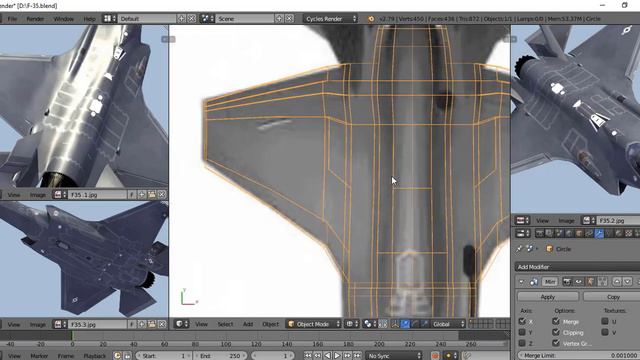Open the 3D viewport Select menu
Image resolution: width=640 pixels, height=360 pixels.
pyautogui.click(x=225, y=324)
